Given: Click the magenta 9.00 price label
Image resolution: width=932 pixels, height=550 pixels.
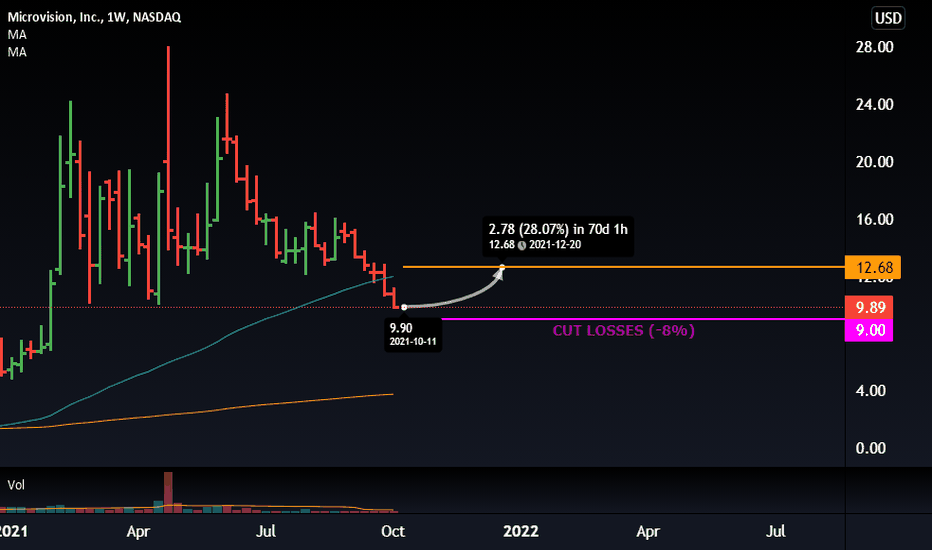Looking at the screenshot, I should point(869,331).
